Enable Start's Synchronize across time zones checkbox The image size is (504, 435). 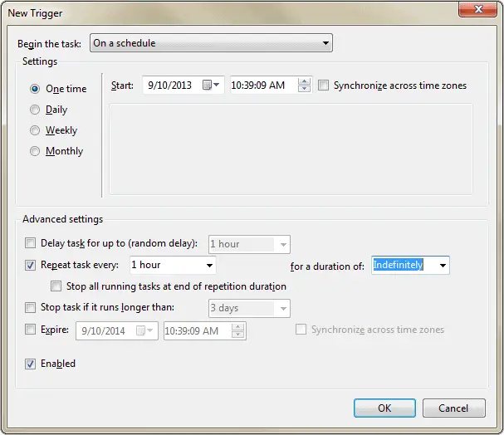[x=323, y=86]
